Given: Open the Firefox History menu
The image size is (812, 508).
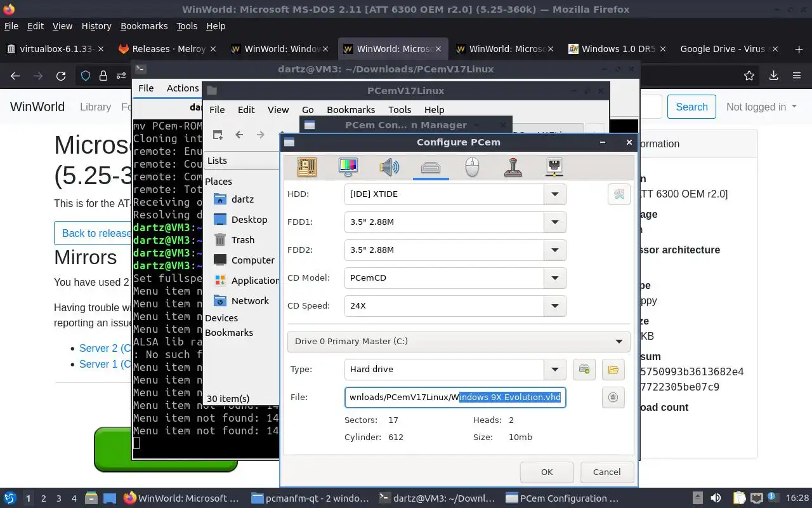Looking at the screenshot, I should [96, 26].
